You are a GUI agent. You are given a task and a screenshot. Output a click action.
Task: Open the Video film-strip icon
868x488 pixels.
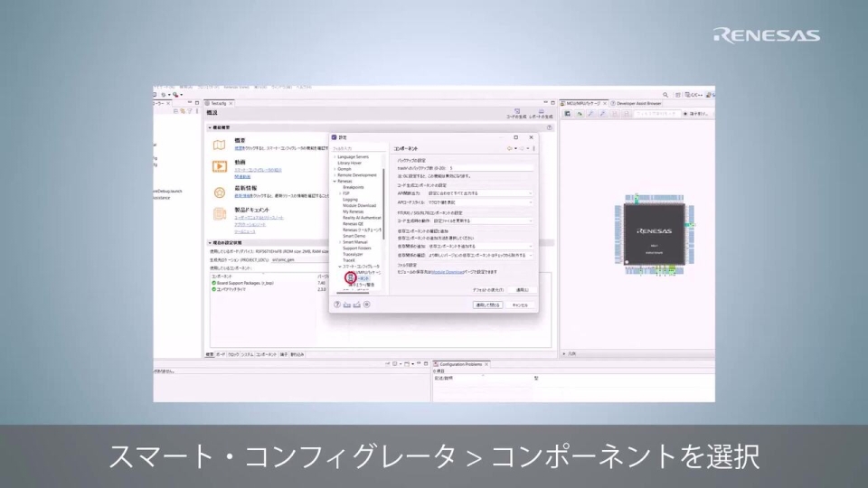(x=219, y=166)
